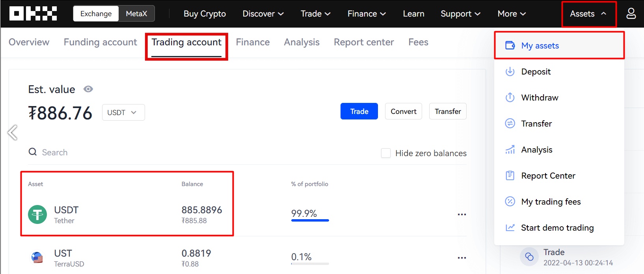Open the Finance tab under assets

pos(253,42)
